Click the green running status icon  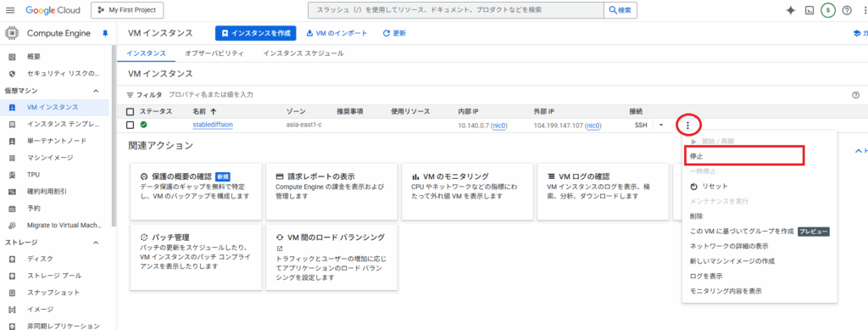144,126
